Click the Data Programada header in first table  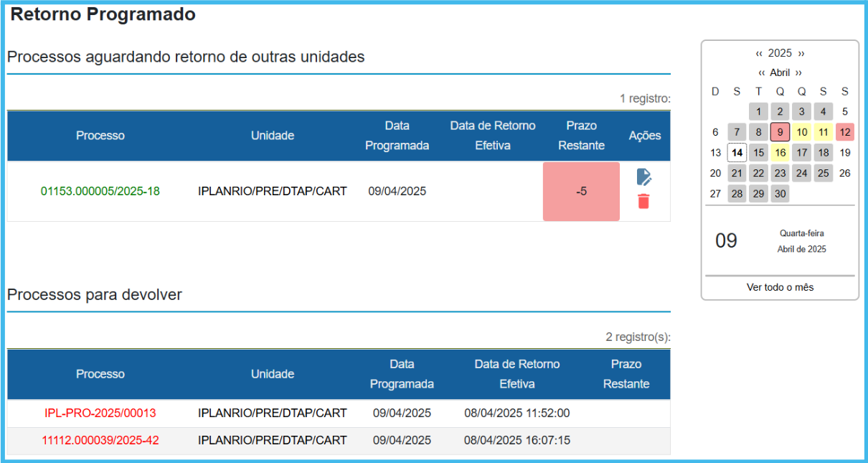click(397, 136)
